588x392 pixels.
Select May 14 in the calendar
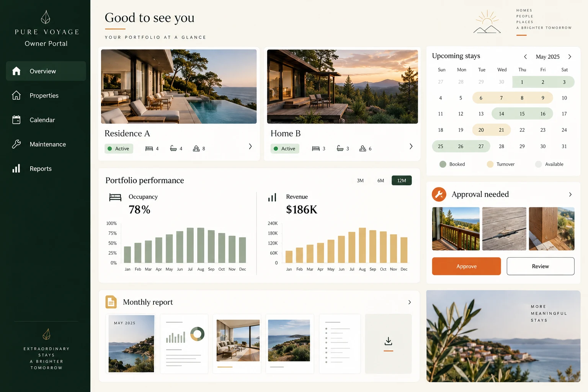(501, 114)
